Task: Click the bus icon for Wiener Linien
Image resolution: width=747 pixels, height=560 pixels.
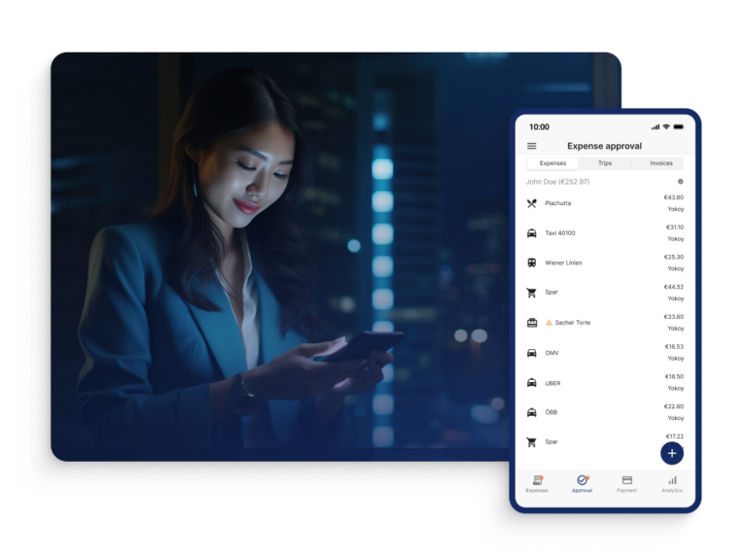Action: (x=532, y=262)
